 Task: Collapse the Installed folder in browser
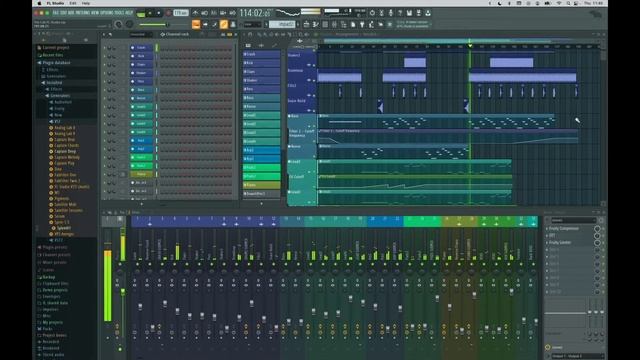43,83
